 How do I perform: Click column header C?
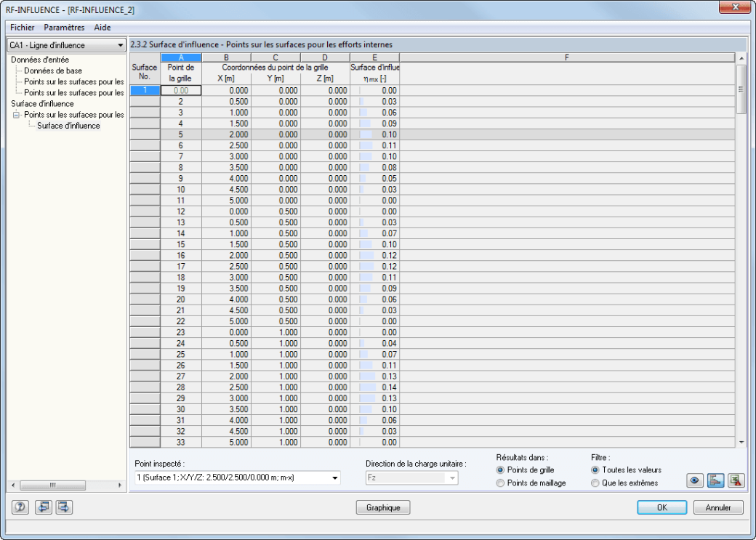pos(276,58)
